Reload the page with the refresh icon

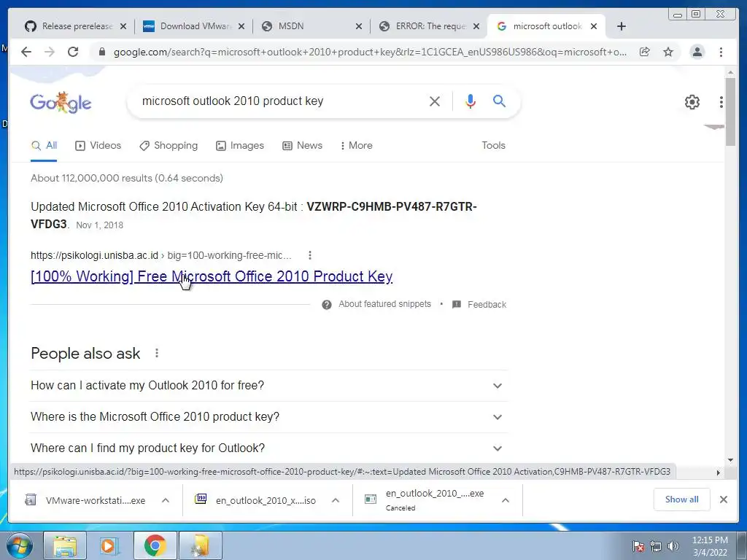click(x=73, y=52)
